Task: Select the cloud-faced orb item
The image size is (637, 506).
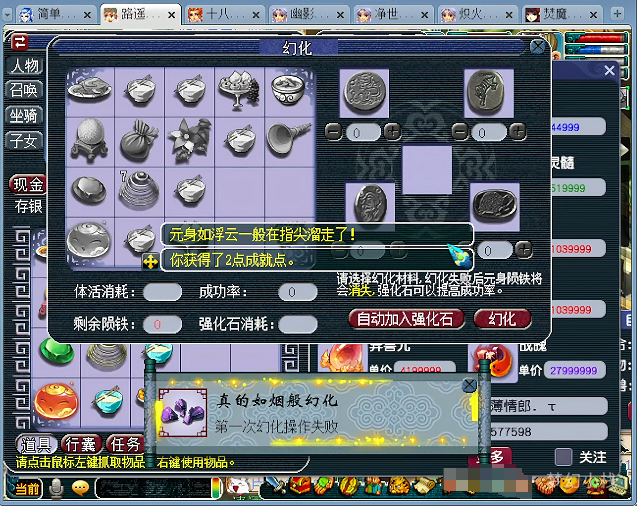Action: pyautogui.click(x=89, y=240)
